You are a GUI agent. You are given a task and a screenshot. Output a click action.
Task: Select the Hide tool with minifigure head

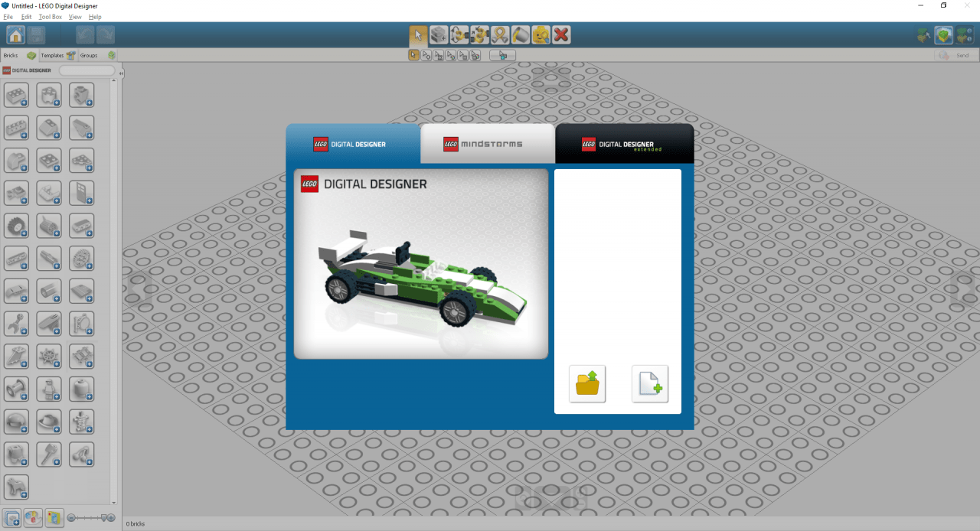point(541,34)
